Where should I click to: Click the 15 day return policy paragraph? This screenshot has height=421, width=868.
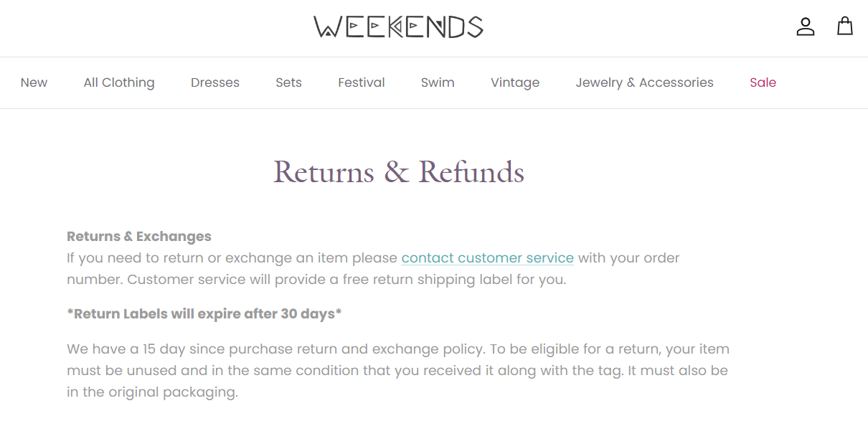tap(398, 371)
